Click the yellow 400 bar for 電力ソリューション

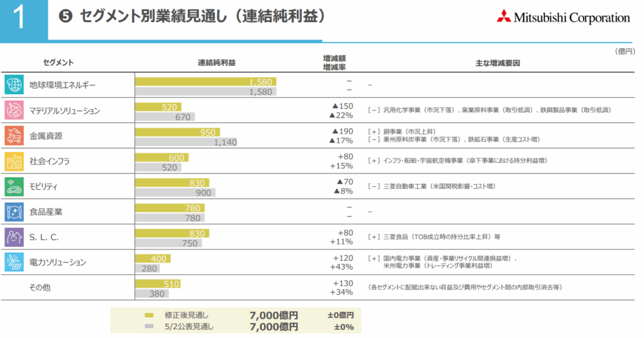click(x=153, y=258)
